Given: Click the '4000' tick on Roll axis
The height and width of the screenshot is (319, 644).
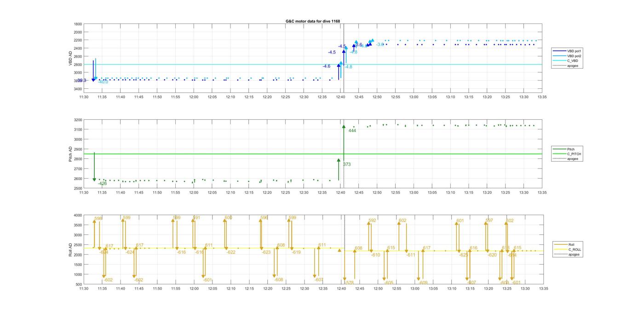Looking at the screenshot, I should (78, 215).
